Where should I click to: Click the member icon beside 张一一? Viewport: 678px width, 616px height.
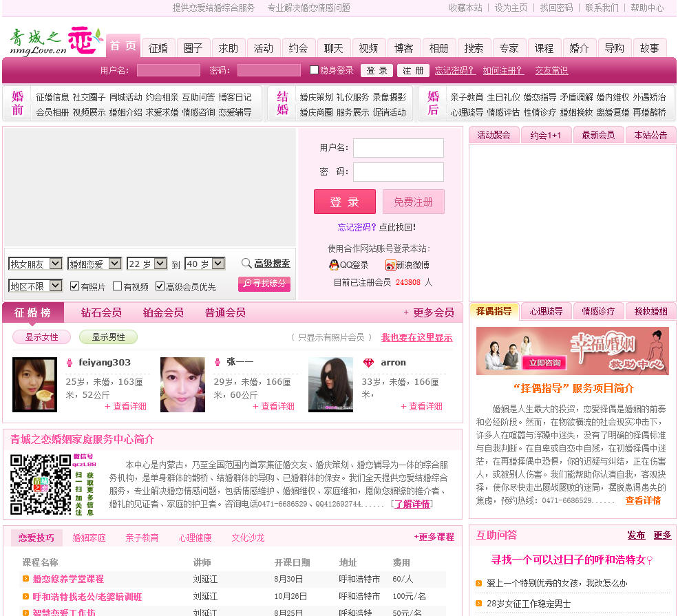(218, 362)
